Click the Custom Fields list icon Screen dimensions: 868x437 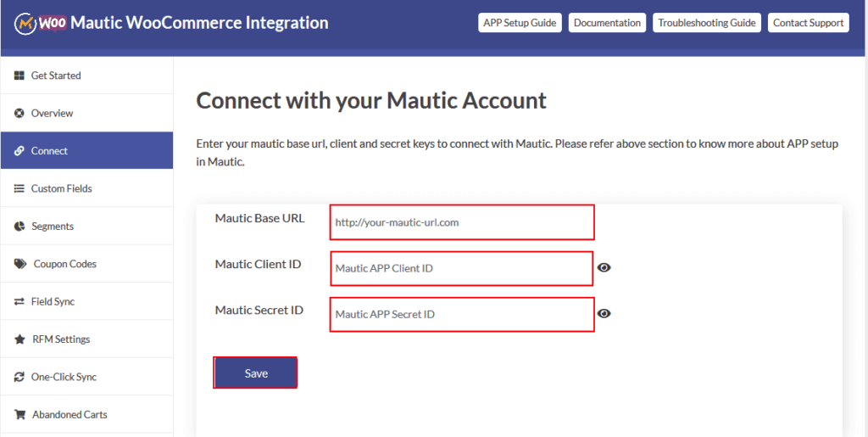[19, 188]
